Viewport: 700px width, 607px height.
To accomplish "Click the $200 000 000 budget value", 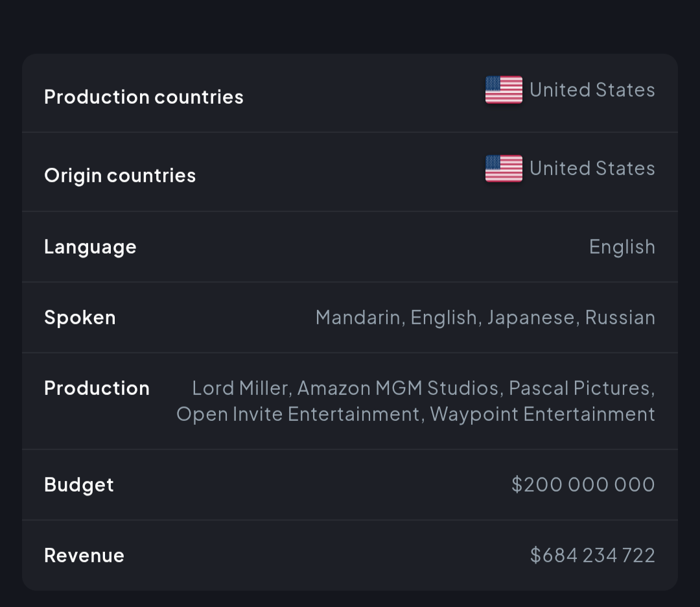I will click(x=583, y=484).
